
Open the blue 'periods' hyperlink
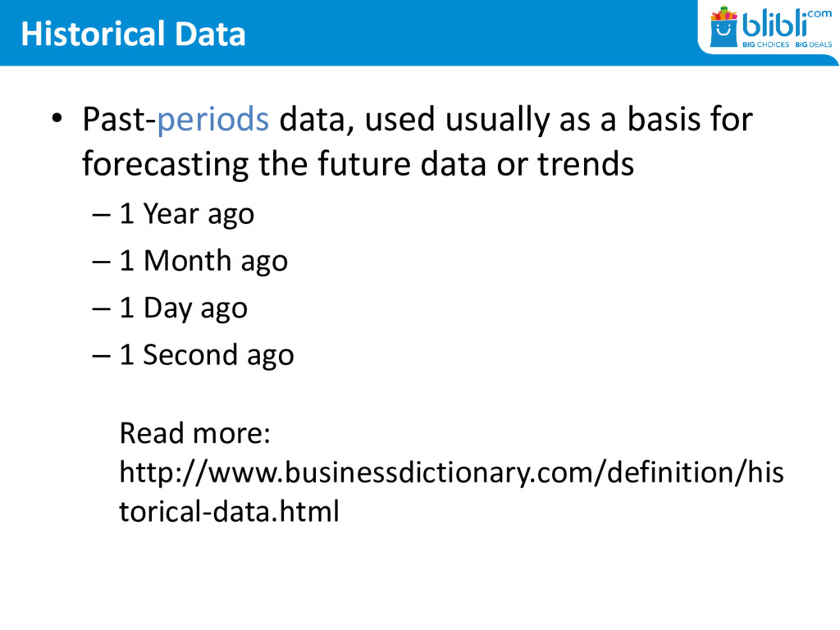pos(212,119)
